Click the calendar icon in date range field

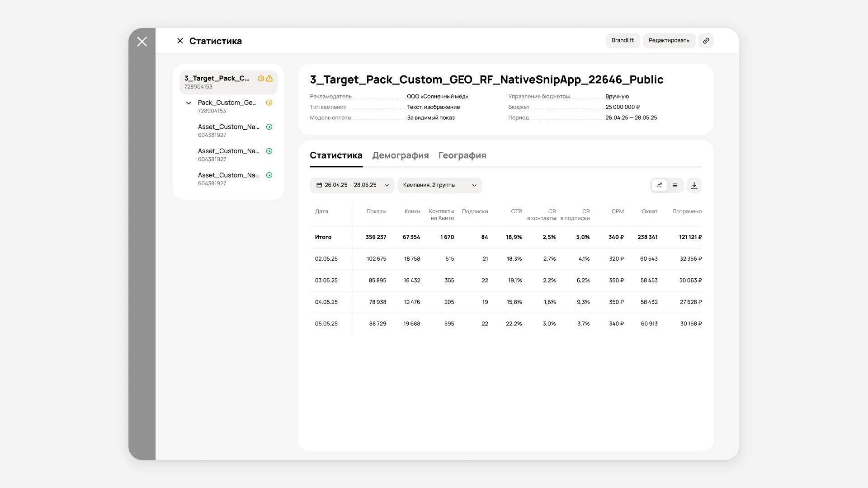(x=319, y=185)
